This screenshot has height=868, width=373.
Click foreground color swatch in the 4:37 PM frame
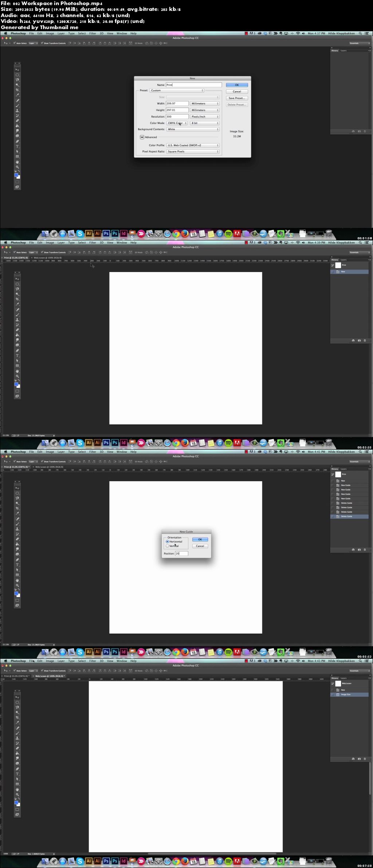[x=16, y=175]
